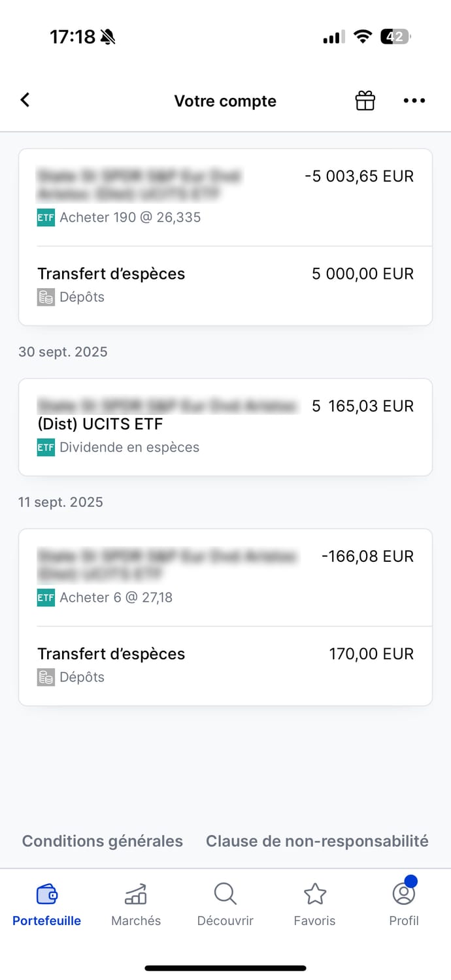Open the -5 003,65 EUR purchase transaction
The image size is (451, 980).
[225, 197]
